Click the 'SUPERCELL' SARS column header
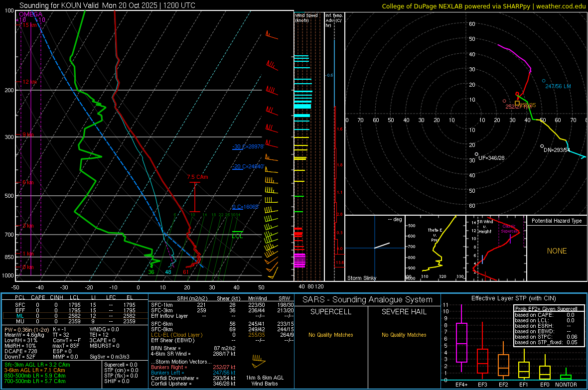 click(331, 312)
